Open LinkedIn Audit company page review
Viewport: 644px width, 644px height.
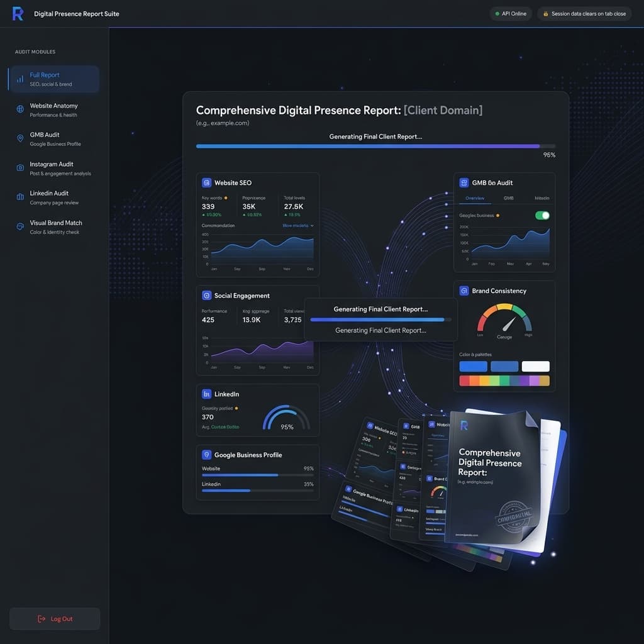point(54,197)
